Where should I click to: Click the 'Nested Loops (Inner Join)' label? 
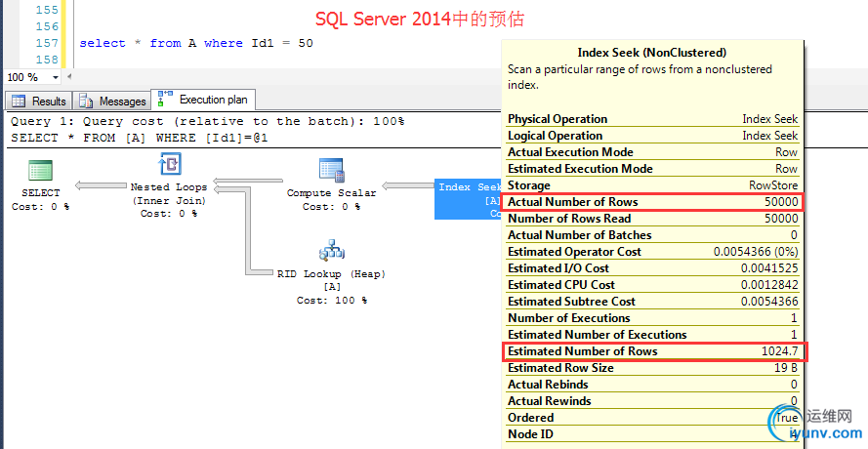pos(169,194)
